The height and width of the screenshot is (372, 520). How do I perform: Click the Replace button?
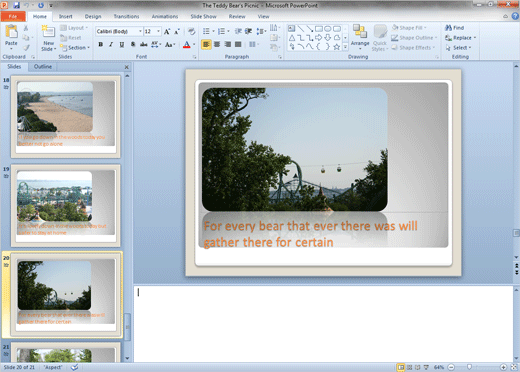(460, 38)
